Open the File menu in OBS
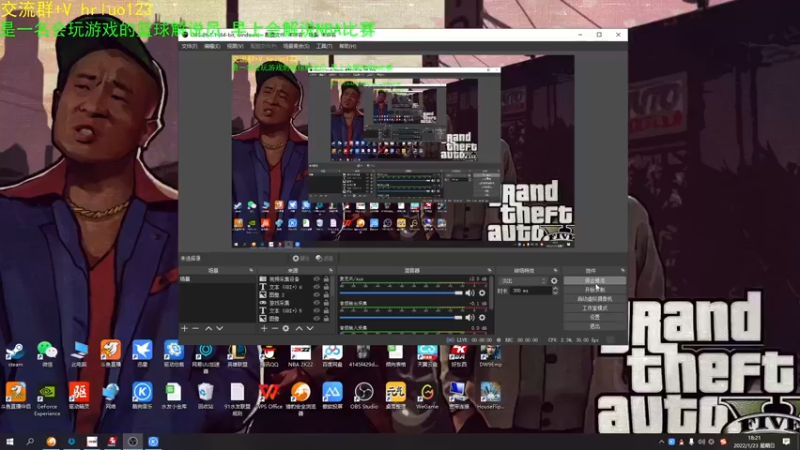800x450 pixels. (x=189, y=46)
